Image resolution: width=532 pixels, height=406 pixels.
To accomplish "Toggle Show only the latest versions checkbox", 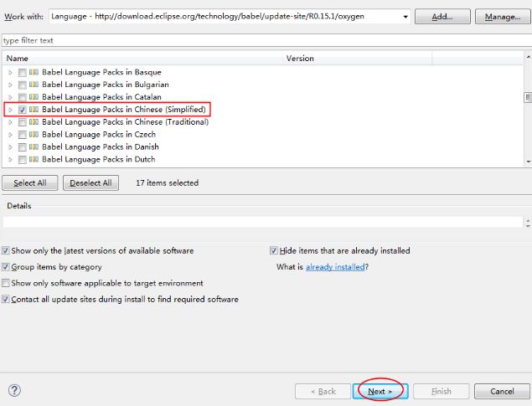I will click(5, 251).
